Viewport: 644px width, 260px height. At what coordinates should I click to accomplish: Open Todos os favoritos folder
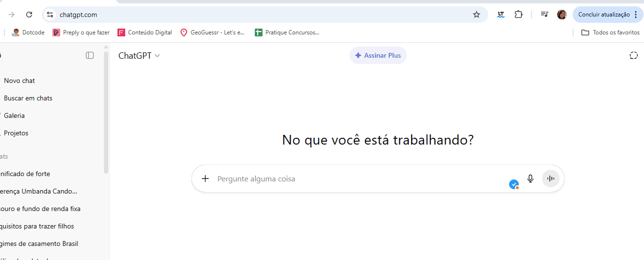[x=611, y=32]
